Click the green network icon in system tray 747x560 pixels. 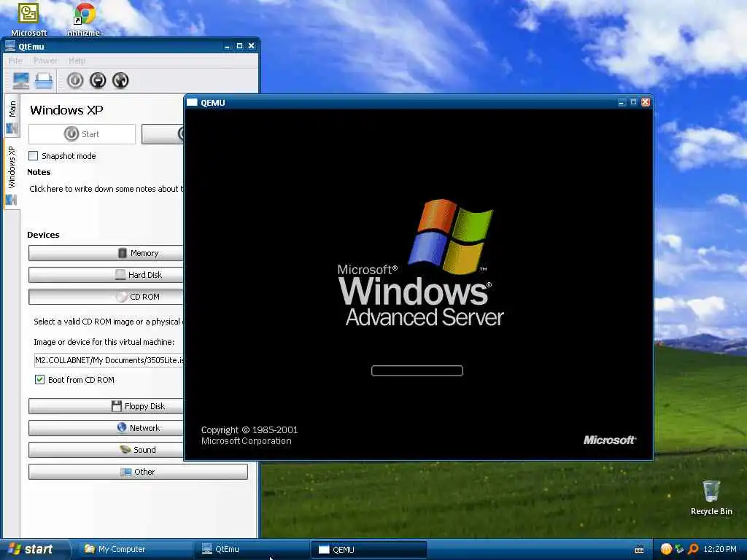679,549
